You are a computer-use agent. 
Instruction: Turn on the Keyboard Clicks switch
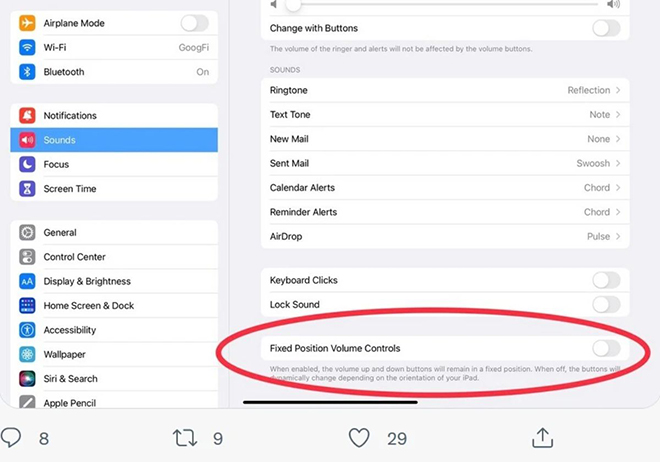click(x=606, y=280)
